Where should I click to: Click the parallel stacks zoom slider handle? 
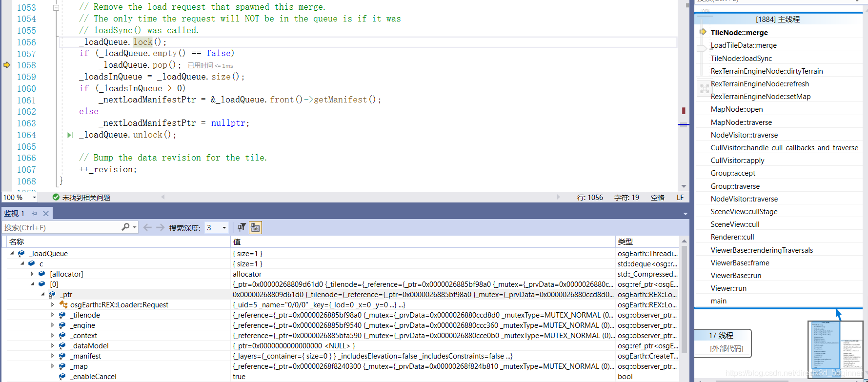point(702,48)
